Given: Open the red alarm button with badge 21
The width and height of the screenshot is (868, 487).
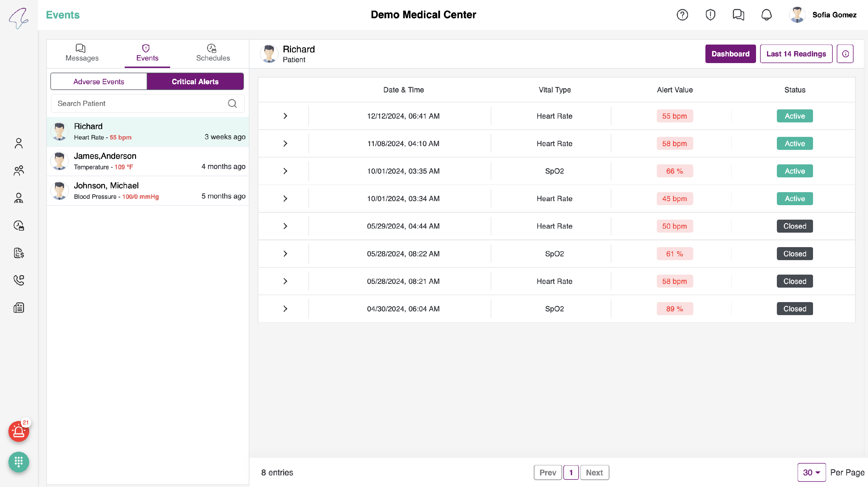Looking at the screenshot, I should point(19,431).
